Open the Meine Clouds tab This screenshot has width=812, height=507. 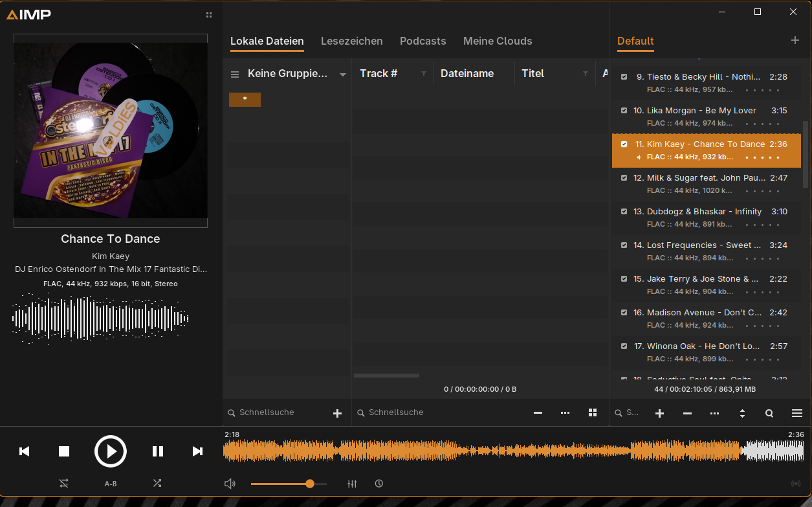[x=498, y=41]
